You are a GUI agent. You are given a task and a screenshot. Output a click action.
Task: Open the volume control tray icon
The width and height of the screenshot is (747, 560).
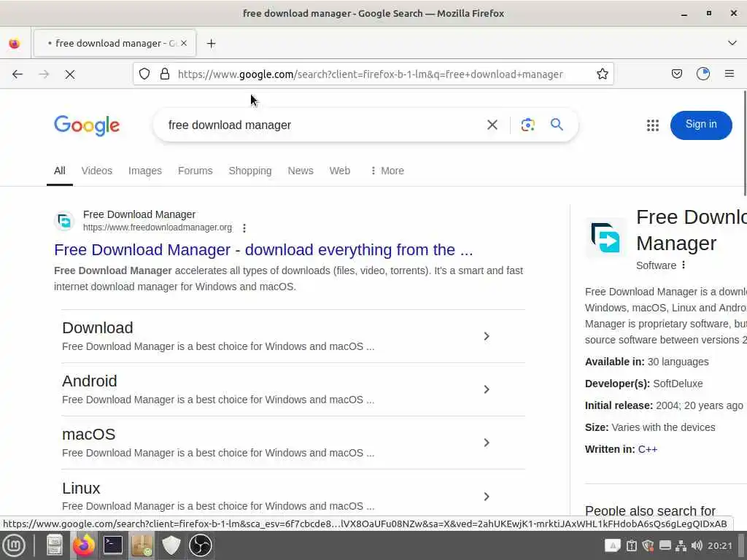point(697,545)
